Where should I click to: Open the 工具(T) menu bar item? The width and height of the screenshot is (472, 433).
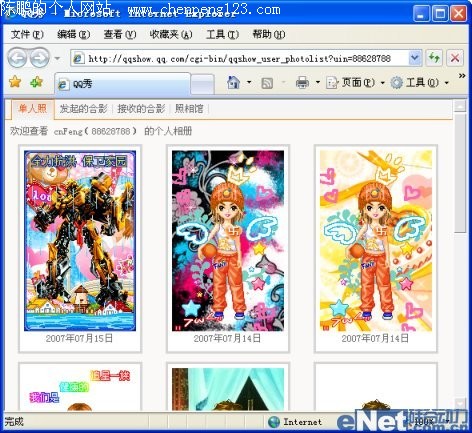coord(222,34)
